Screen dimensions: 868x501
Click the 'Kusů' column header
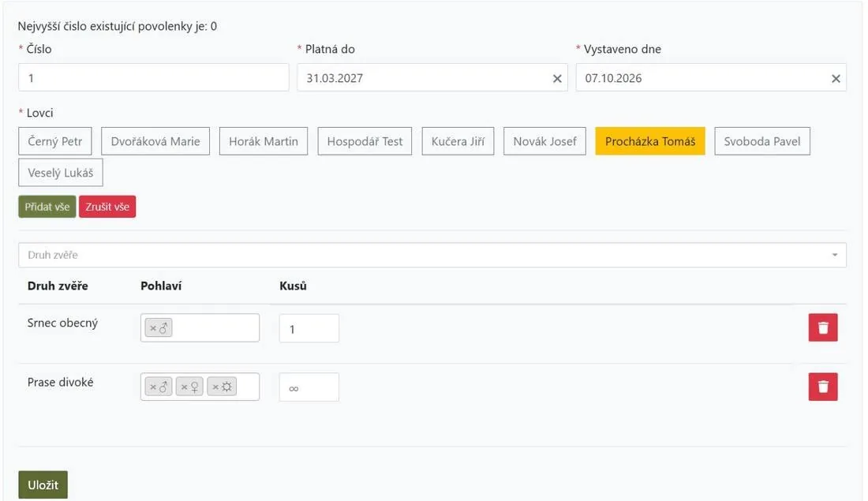[293, 286]
